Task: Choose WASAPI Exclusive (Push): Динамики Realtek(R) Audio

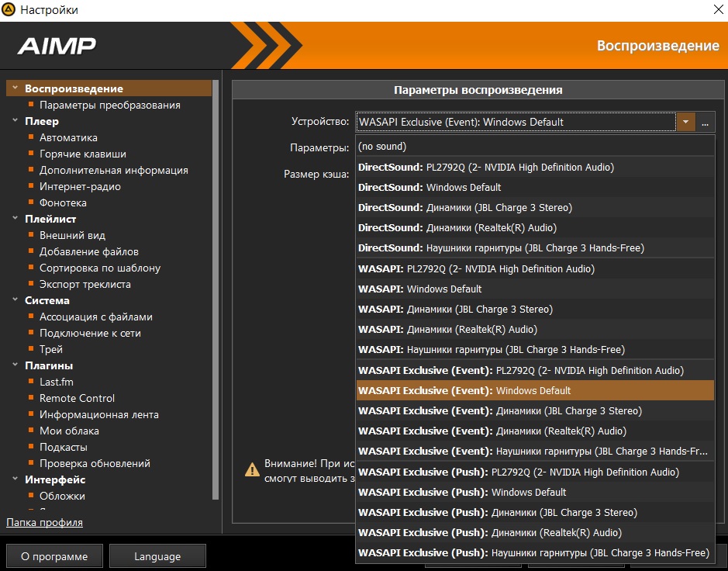Action: 535,533
